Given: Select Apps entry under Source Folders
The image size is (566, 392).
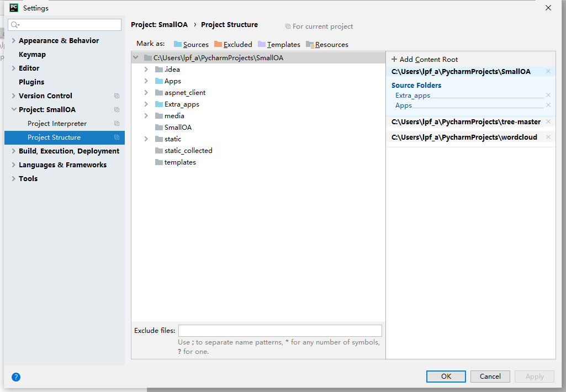Looking at the screenshot, I should click(x=404, y=105).
